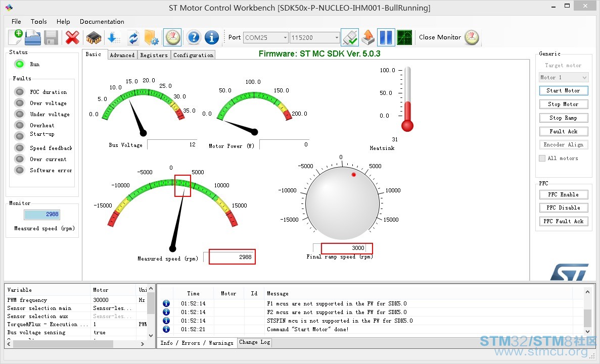Click the Encoder Align button
Viewport: 600px width, 364px height.
tap(563, 144)
